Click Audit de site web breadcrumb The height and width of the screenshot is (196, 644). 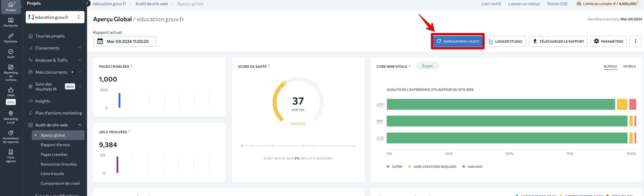click(152, 4)
